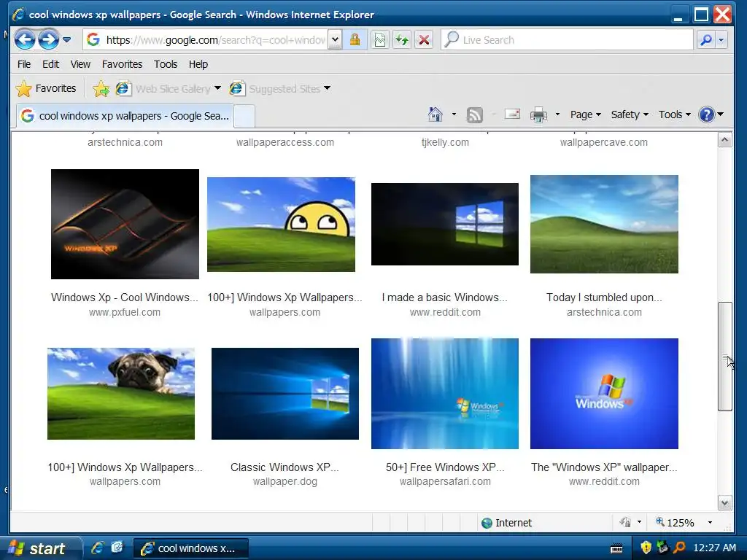747x560 pixels.
Task: Expand the address bar history dropdown
Action: click(x=335, y=40)
